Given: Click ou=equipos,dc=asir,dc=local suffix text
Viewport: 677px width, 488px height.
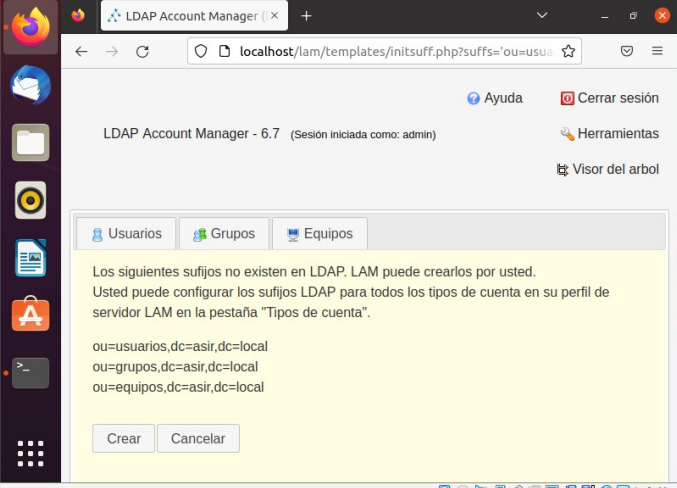Looking at the screenshot, I should 178,387.
